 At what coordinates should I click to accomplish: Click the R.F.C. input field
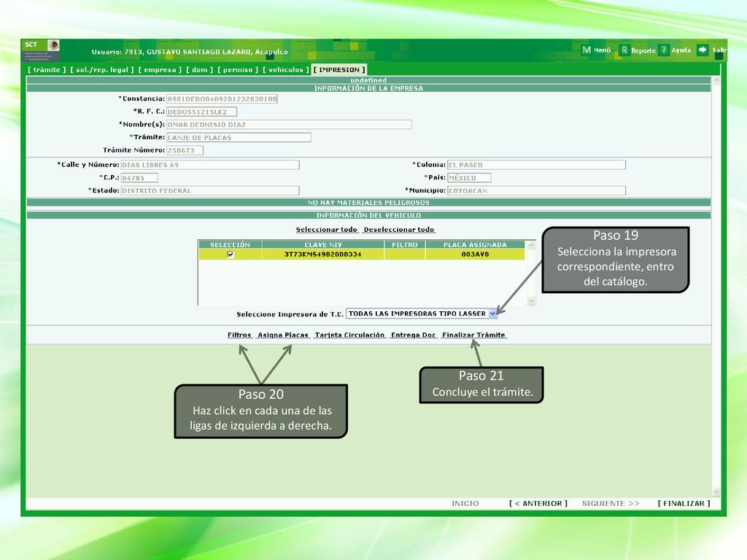tap(201, 112)
